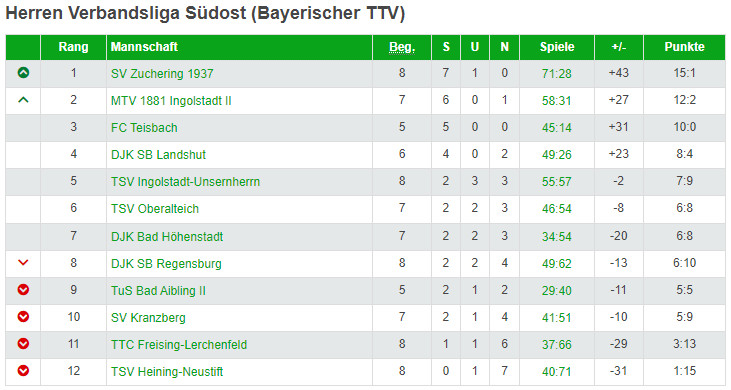Open the SV Zuchering 1937 team page

coord(162,74)
